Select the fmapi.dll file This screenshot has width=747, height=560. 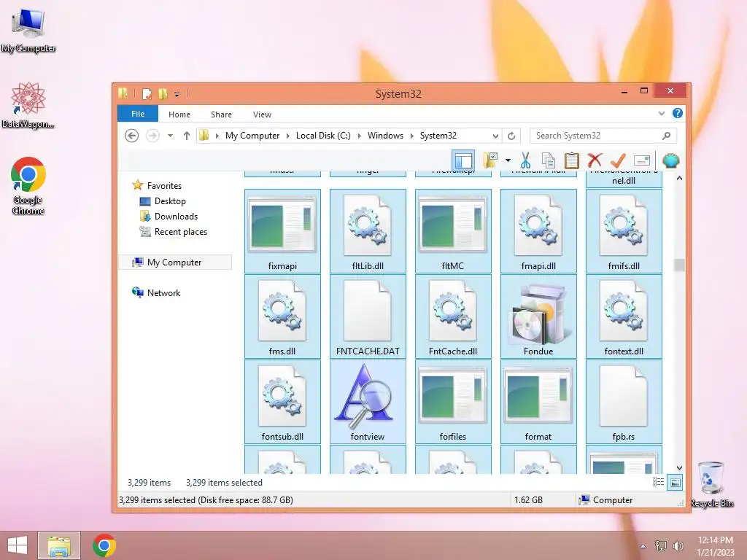(x=538, y=231)
